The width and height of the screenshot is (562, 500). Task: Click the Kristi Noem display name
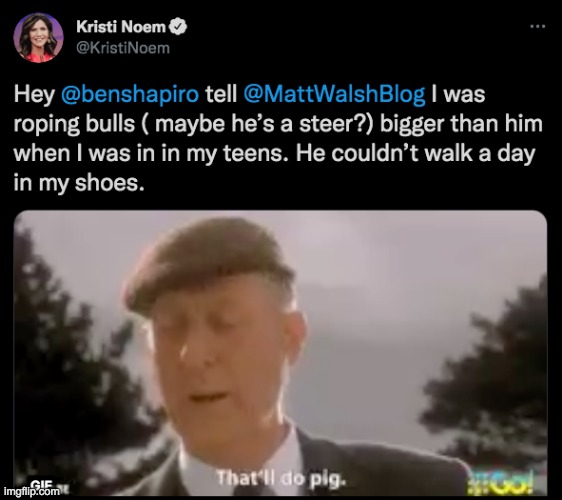121,27
